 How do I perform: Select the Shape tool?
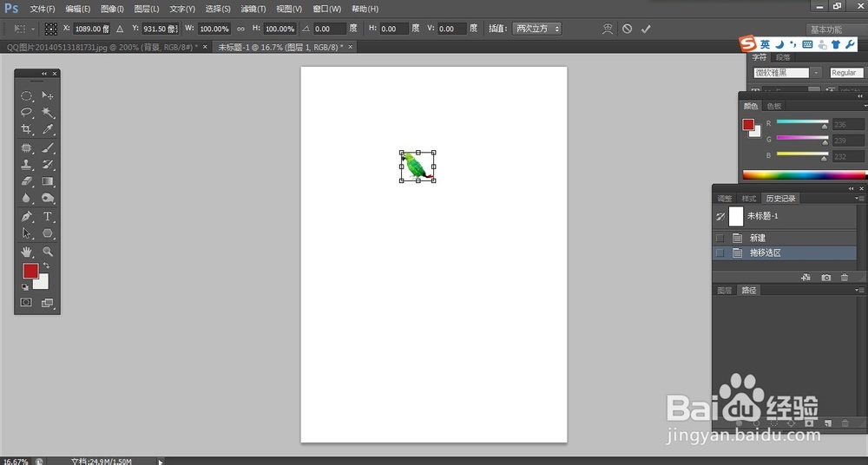48,233
